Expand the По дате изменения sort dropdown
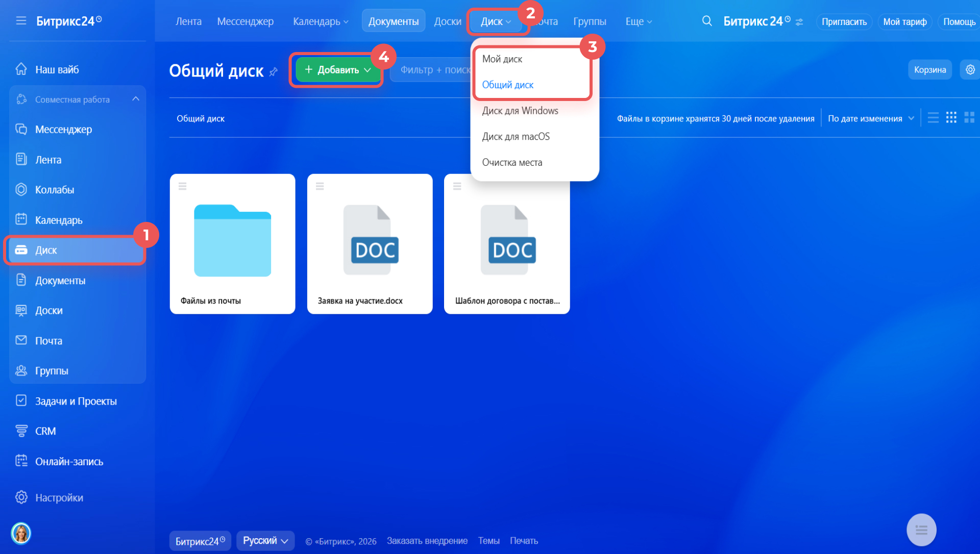 click(871, 118)
